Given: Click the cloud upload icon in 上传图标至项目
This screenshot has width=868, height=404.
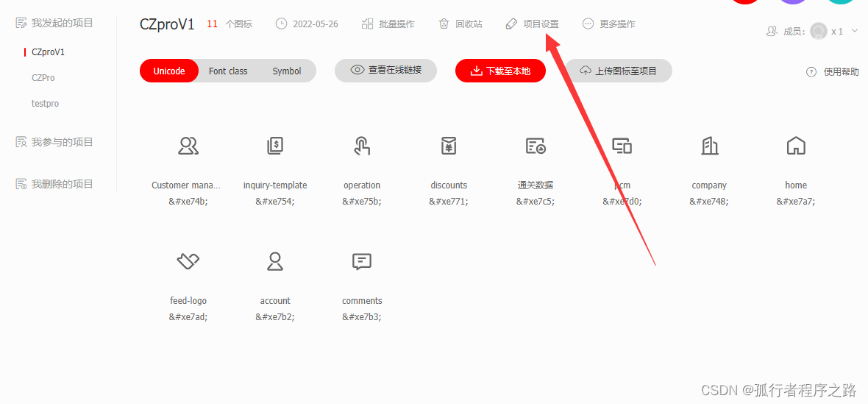Looking at the screenshot, I should point(586,71).
